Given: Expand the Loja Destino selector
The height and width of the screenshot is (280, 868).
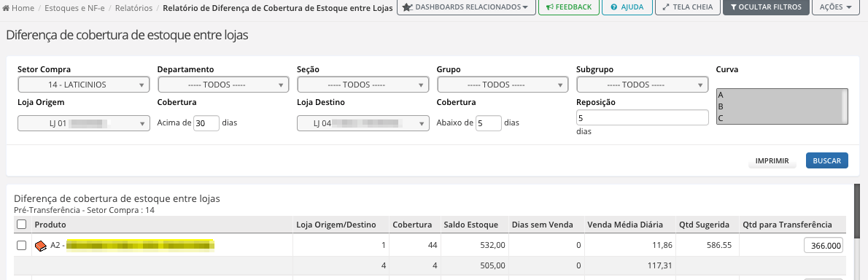Looking at the screenshot, I should pos(363,122).
